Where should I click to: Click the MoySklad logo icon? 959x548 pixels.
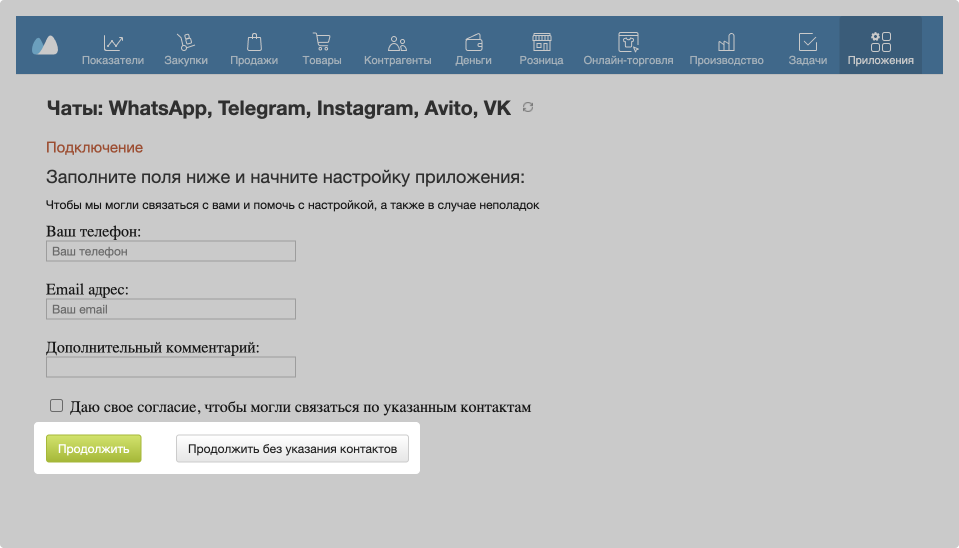[x=45, y=45]
